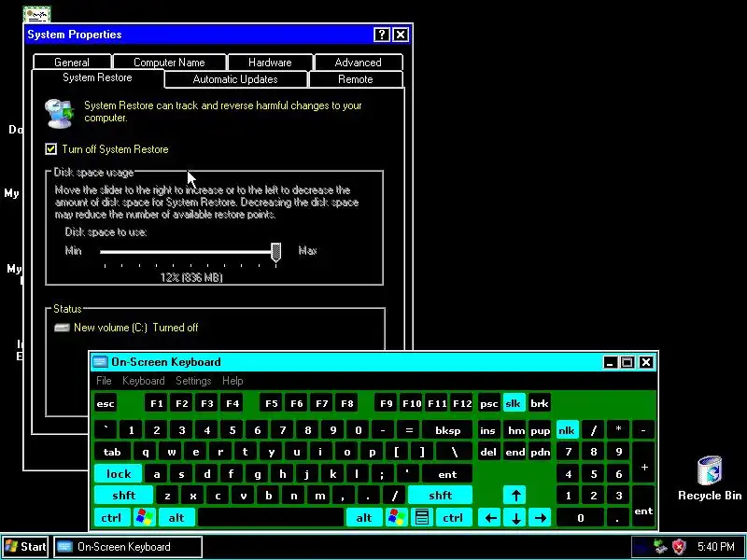
Task: Click the down arrow key
Action: [x=515, y=518]
